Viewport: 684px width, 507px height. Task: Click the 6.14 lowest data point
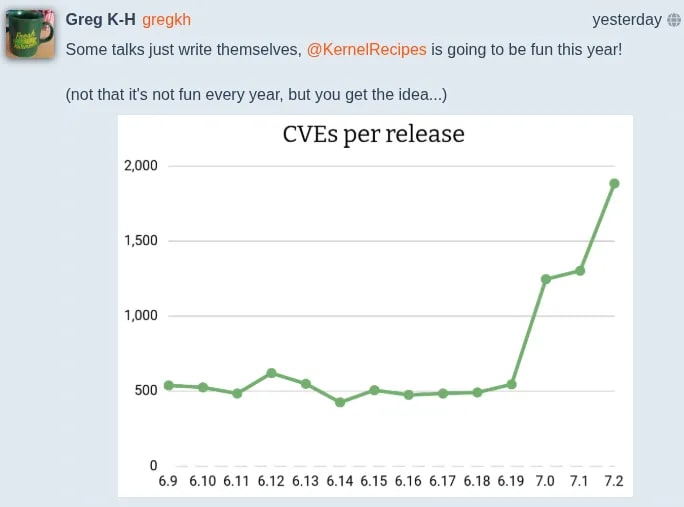pos(340,402)
